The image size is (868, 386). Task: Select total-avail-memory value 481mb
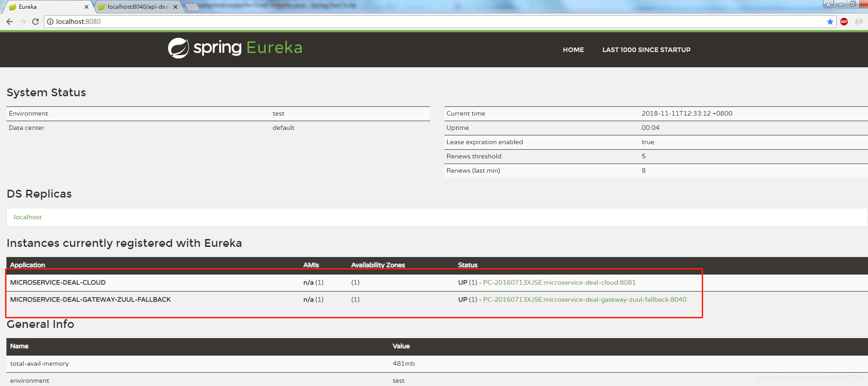(404, 363)
